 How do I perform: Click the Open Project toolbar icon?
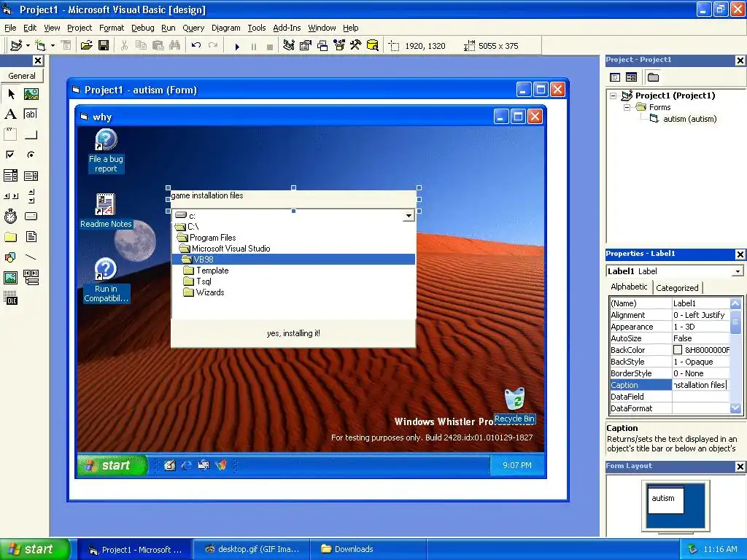(86, 46)
